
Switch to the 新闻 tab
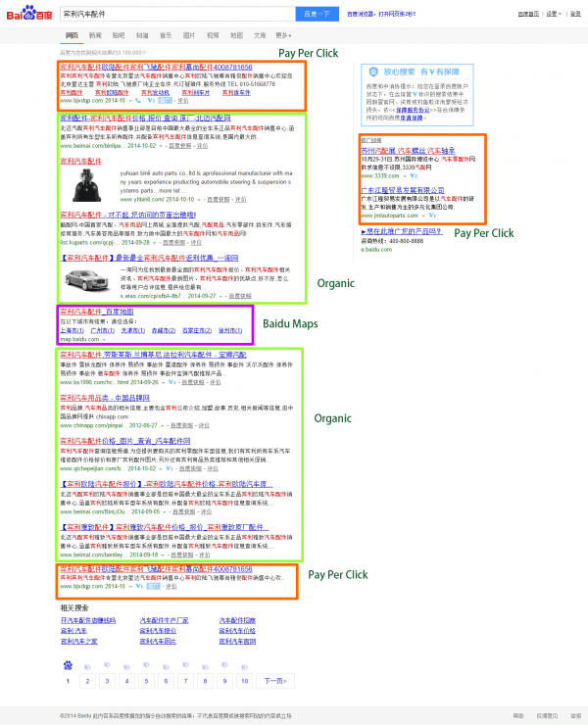pos(95,35)
